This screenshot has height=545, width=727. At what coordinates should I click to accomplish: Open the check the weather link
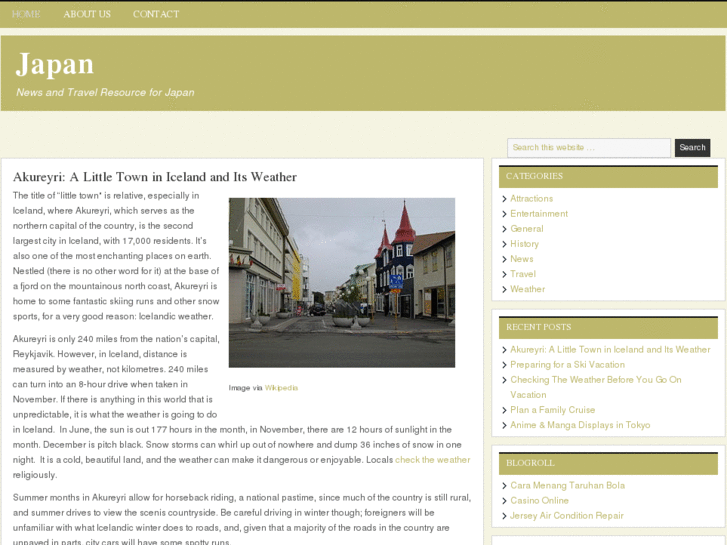[x=432, y=460]
